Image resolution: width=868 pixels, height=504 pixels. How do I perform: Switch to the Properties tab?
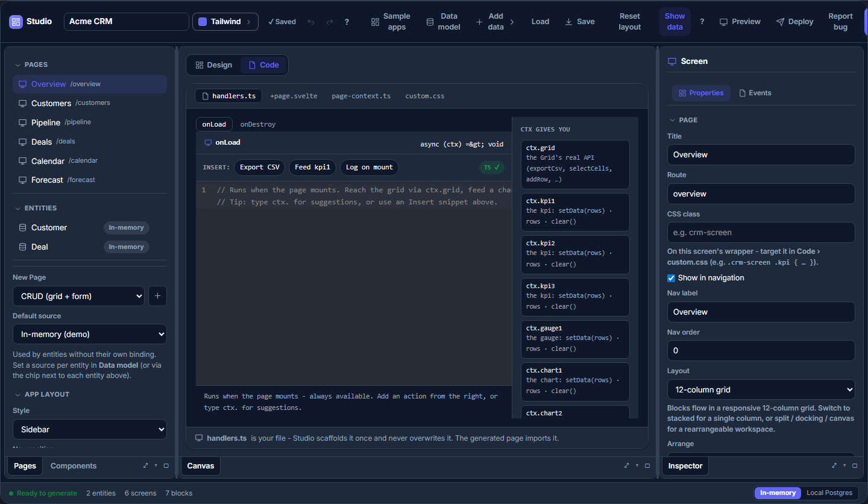pyautogui.click(x=701, y=93)
